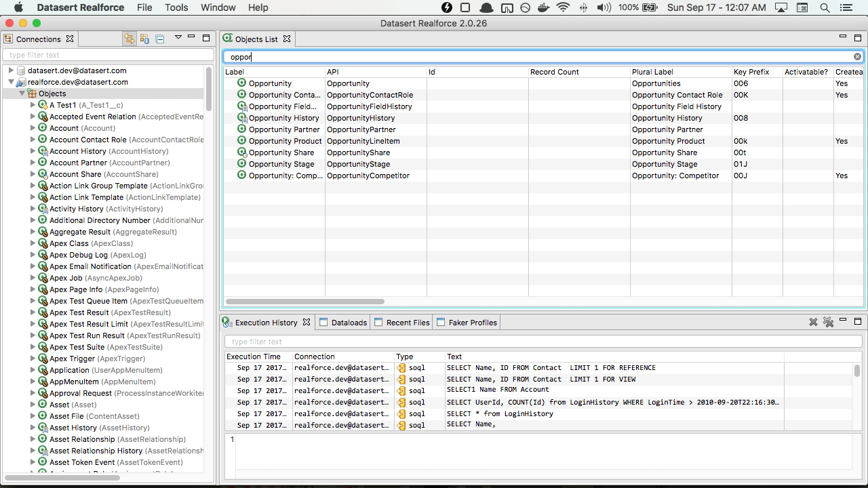Select the 'SELECT * from LoginHistory' entry
Screen dimensions: 868x488
[500, 413]
